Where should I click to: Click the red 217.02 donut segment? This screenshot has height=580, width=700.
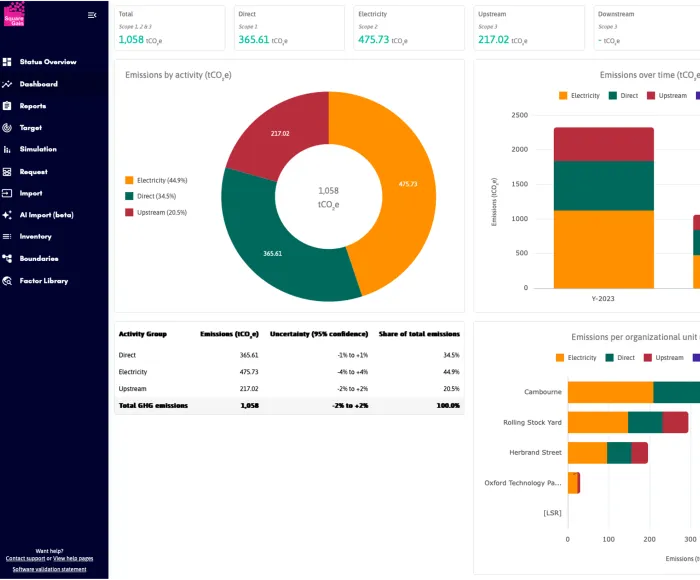[280, 134]
